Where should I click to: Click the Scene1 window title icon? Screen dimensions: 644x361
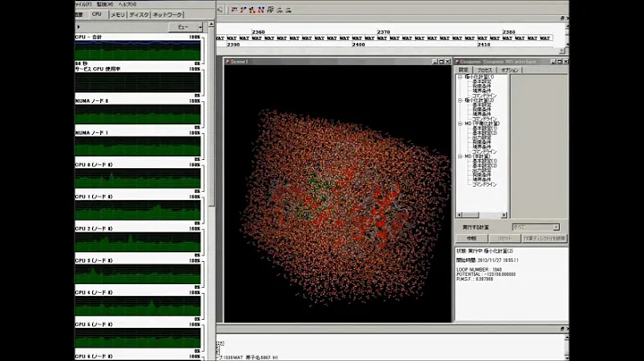pyautogui.click(x=227, y=62)
